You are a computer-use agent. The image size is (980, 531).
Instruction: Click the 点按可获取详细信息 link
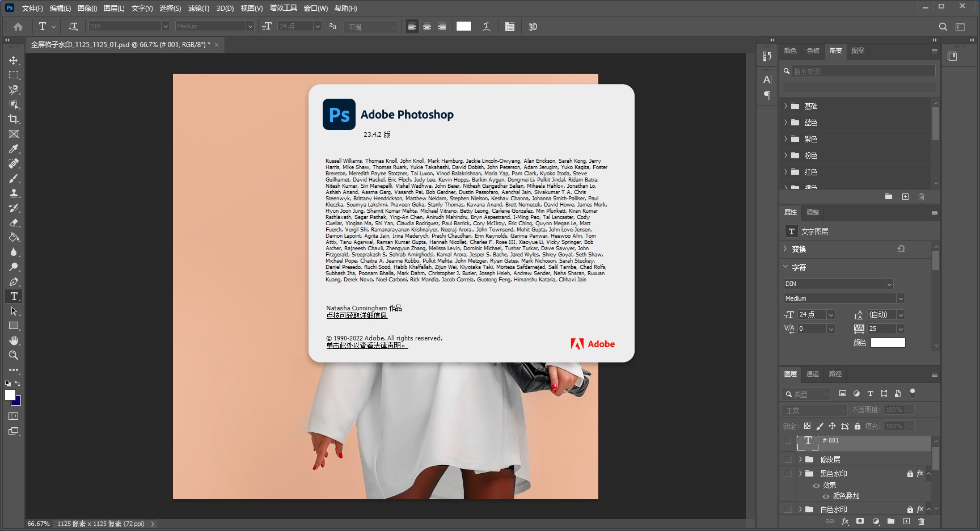click(x=357, y=315)
